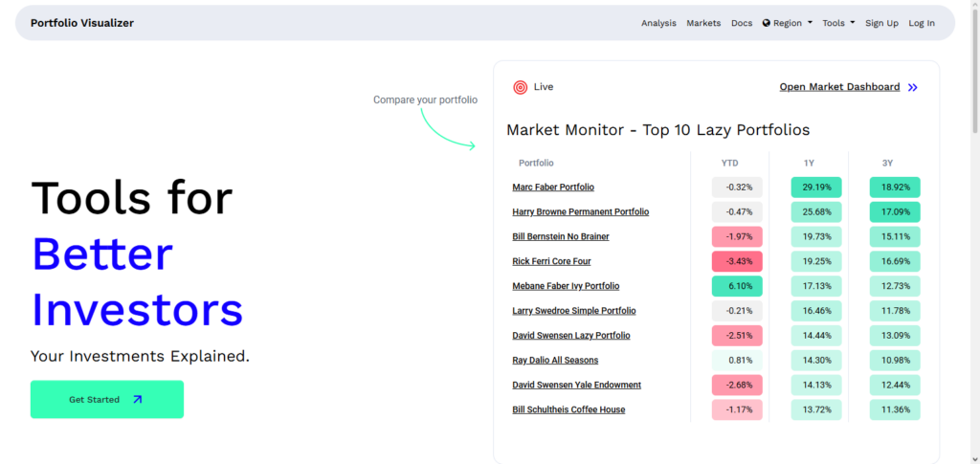
Task: Click the 14.13% 1Y cell
Action: [x=816, y=385]
